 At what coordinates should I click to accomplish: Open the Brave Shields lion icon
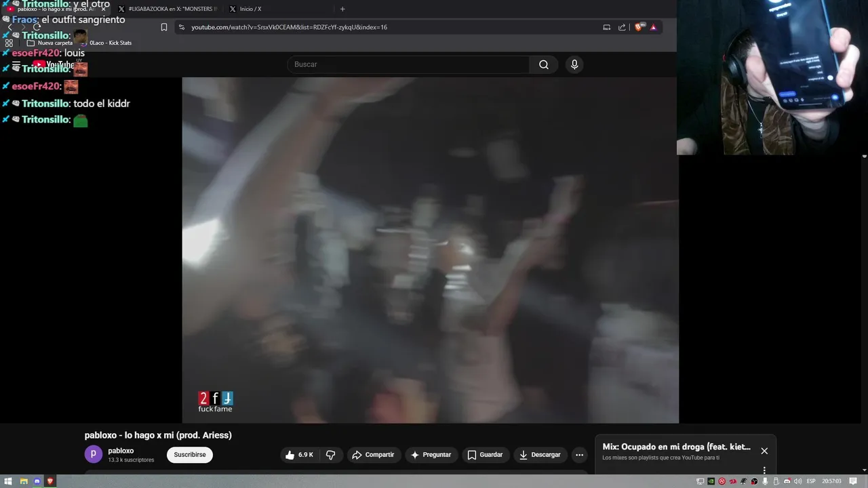click(638, 27)
